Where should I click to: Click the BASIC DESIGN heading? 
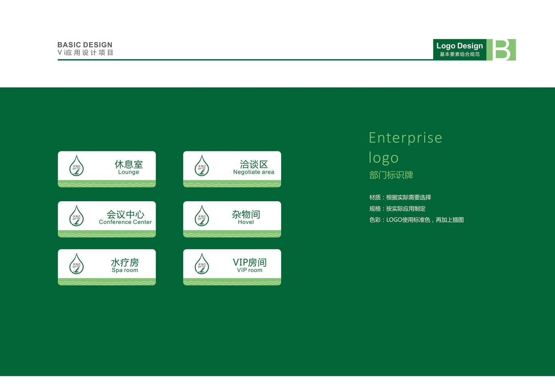(85, 45)
